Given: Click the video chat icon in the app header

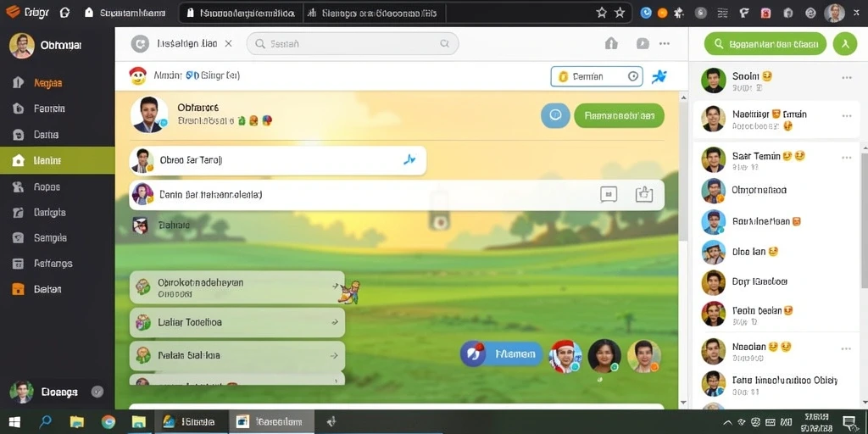Looking at the screenshot, I should tap(643, 43).
